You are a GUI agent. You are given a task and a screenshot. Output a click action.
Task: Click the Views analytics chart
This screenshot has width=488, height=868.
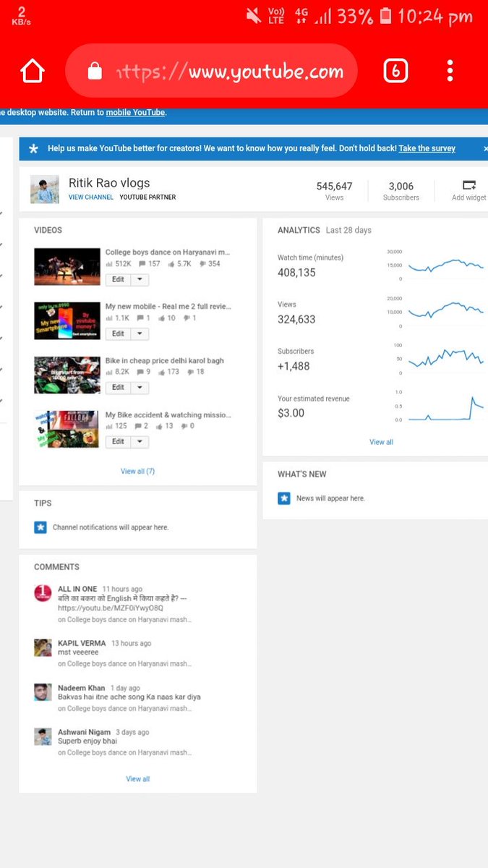point(446,312)
